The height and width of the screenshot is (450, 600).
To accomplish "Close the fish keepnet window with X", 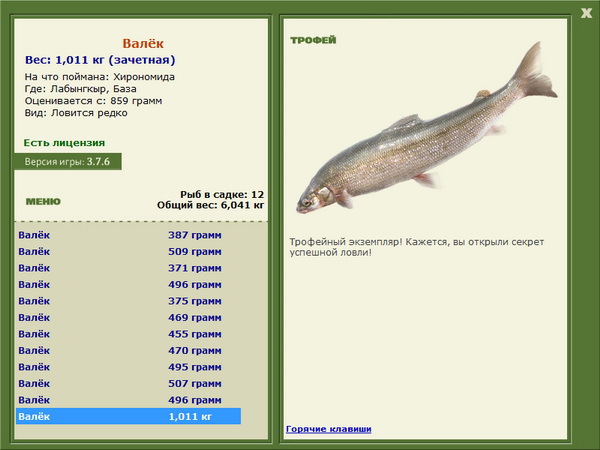I will tap(586, 13).
